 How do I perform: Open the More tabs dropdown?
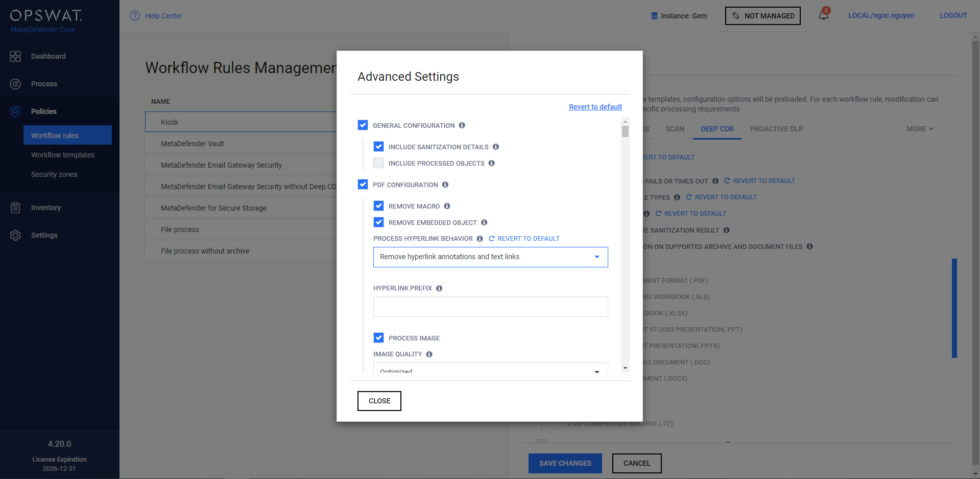pos(919,129)
